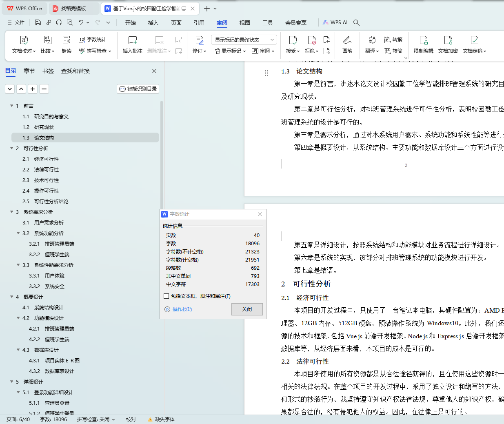Image resolution: width=504 pixels, height=424 pixels.
Task: Open the 翻译 translate tool
Action: [372, 44]
